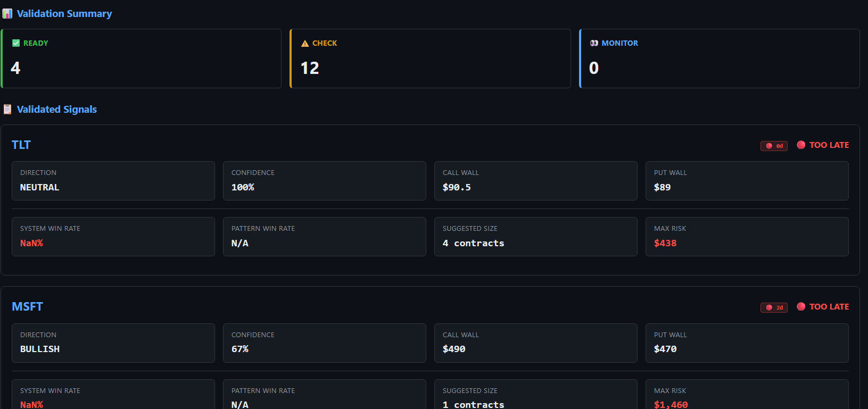Viewport: 868px width, 409px height.
Task: Click the CHECK count number 12
Action: click(x=310, y=68)
